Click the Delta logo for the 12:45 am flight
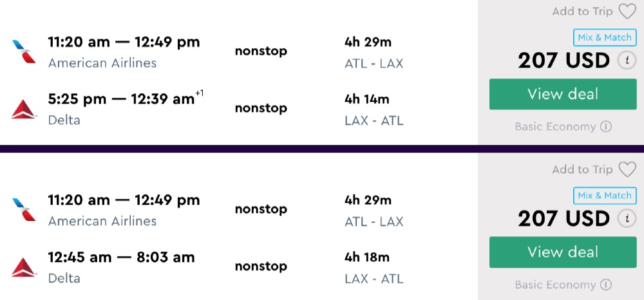644x300 pixels. click(24, 267)
